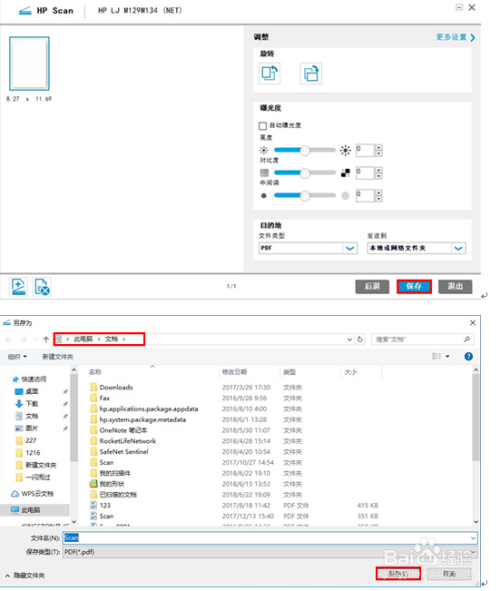Sort by the 类型 type column header
Screen dimensions: 500x591
click(x=289, y=372)
